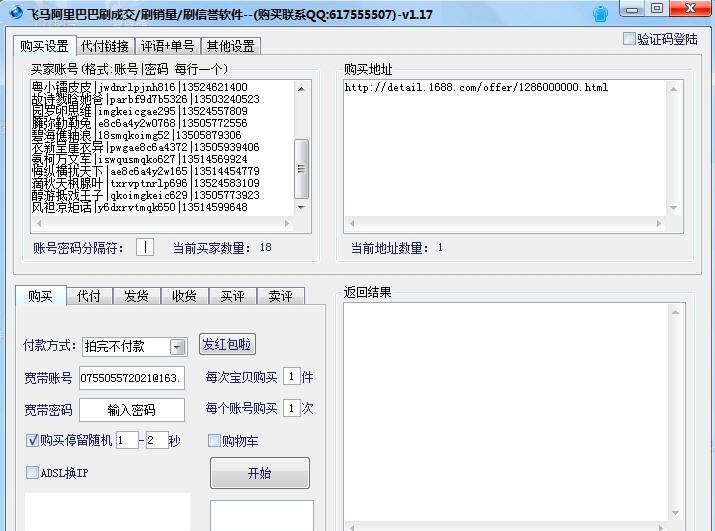This screenshot has width=715, height=531.
Task: Click 每个账号购买 count field
Action: (291, 408)
